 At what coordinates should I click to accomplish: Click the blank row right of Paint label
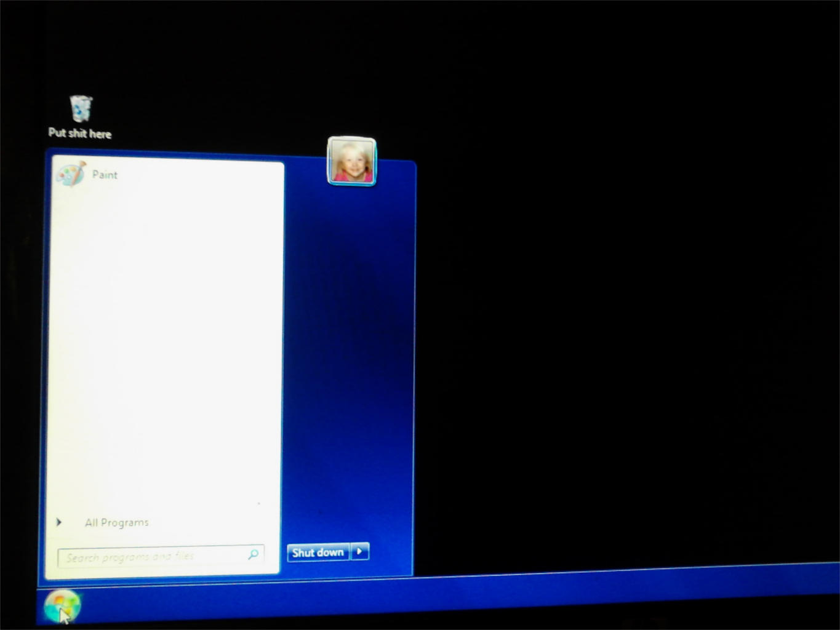tap(203, 175)
